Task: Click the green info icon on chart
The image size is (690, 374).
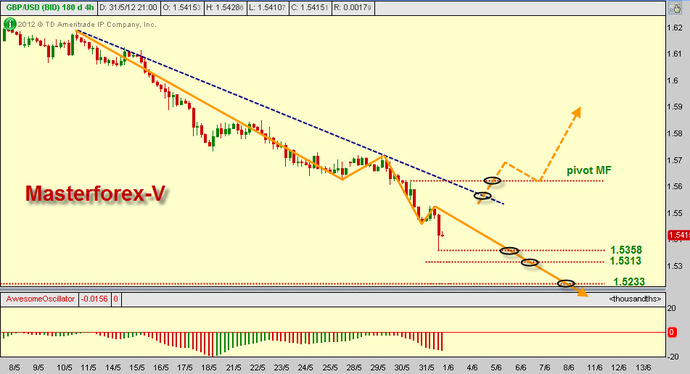Action: pos(9,24)
